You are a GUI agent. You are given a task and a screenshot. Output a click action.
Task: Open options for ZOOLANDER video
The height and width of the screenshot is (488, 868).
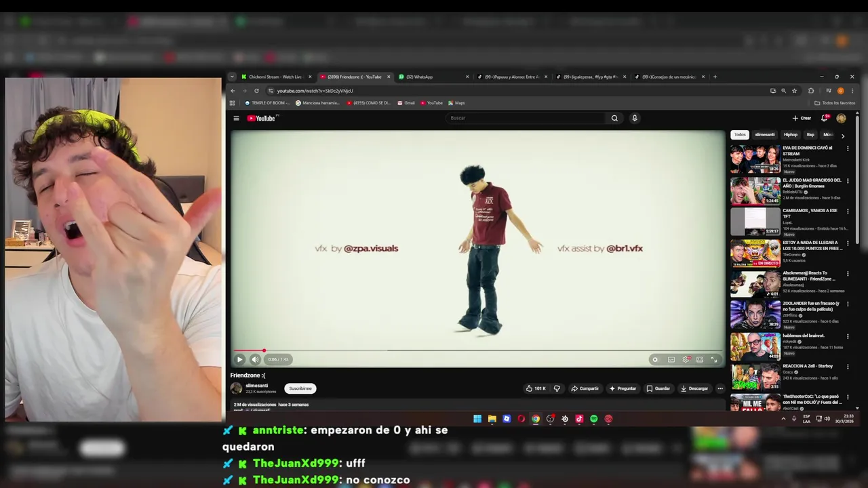(x=848, y=304)
